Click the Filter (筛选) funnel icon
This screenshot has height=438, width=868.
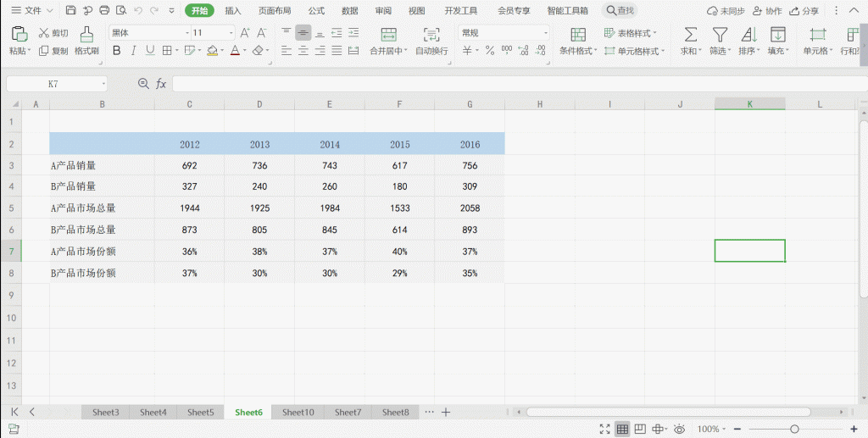coord(720,34)
